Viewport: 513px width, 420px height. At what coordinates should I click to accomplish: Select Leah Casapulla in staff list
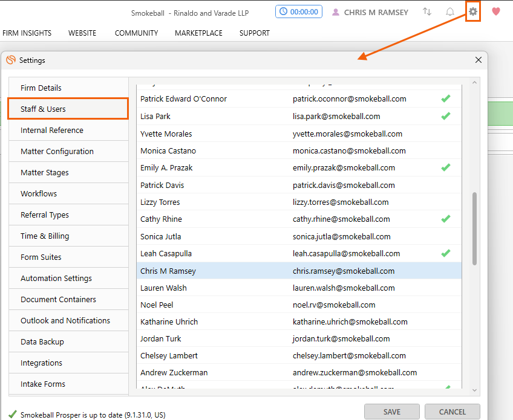coord(299,253)
